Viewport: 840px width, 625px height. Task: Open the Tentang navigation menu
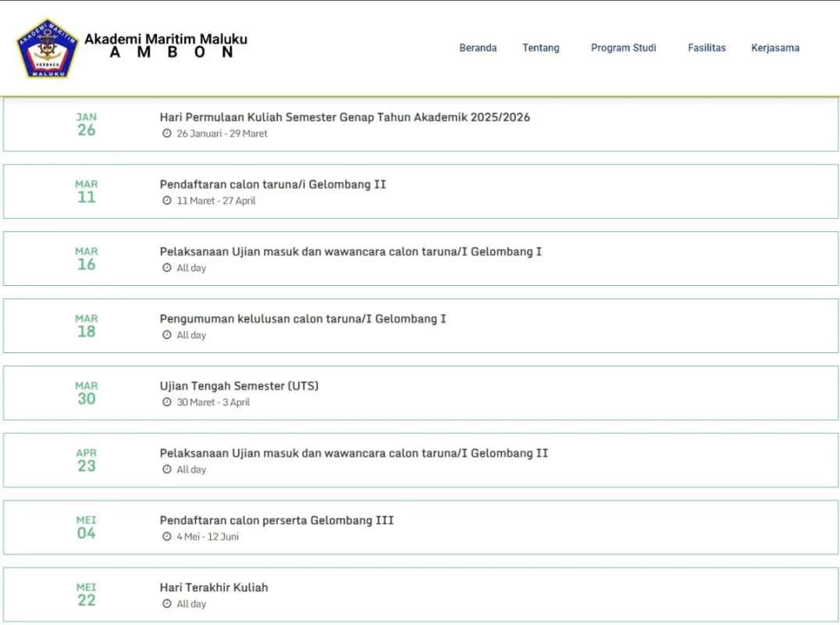pyautogui.click(x=540, y=48)
